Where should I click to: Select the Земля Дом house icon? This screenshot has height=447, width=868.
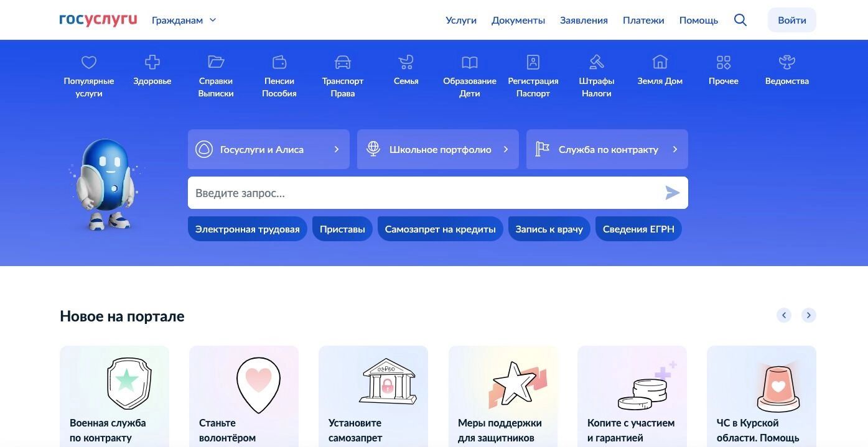[660, 62]
